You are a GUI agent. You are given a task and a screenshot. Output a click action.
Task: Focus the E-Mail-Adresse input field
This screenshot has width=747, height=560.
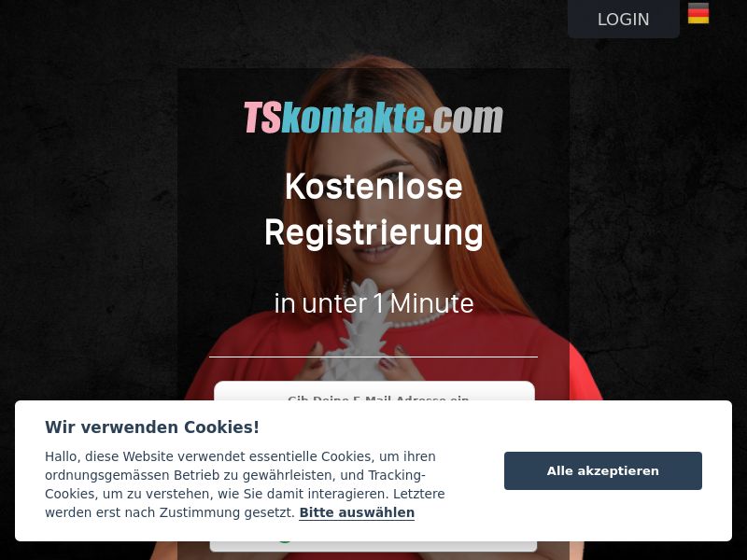click(x=374, y=391)
